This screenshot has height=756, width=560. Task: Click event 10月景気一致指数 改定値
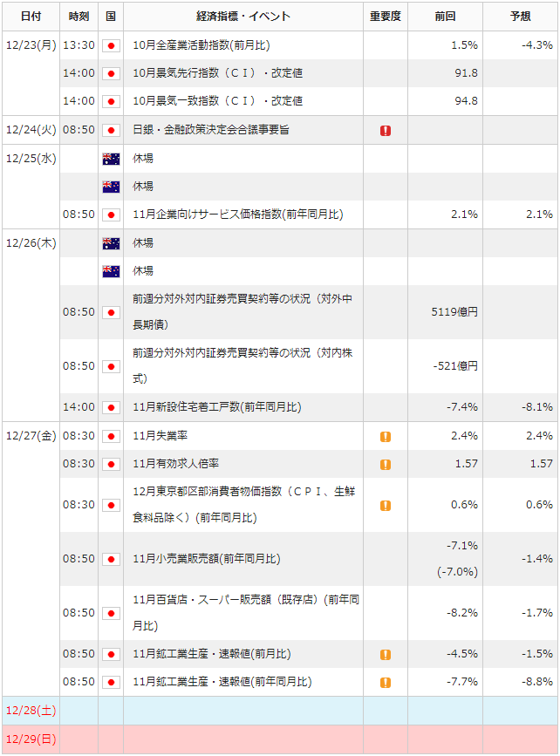click(x=217, y=101)
